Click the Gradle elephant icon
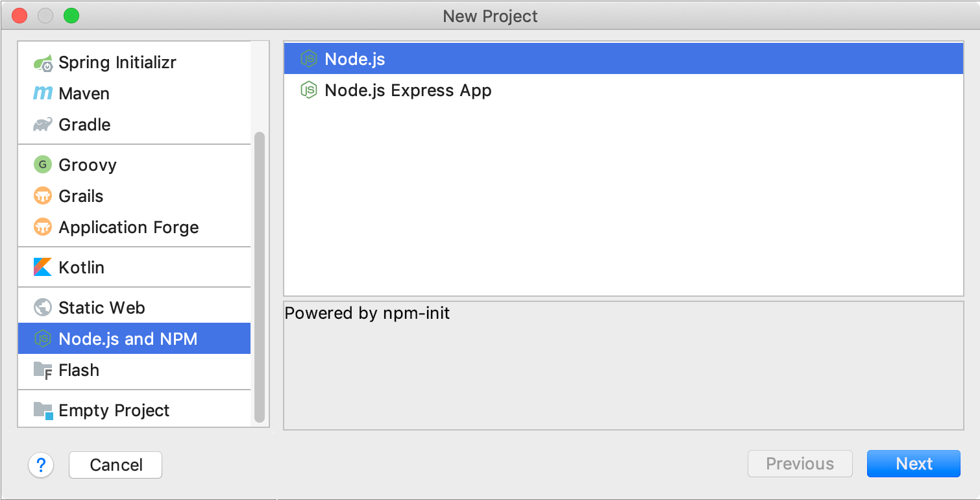 [x=43, y=125]
